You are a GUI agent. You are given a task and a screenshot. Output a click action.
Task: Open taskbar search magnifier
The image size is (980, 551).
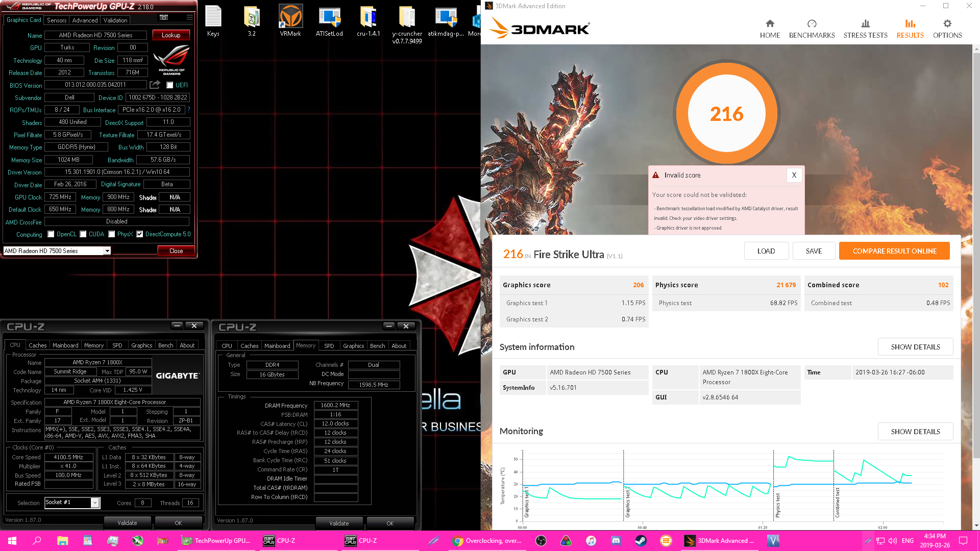tap(37, 541)
